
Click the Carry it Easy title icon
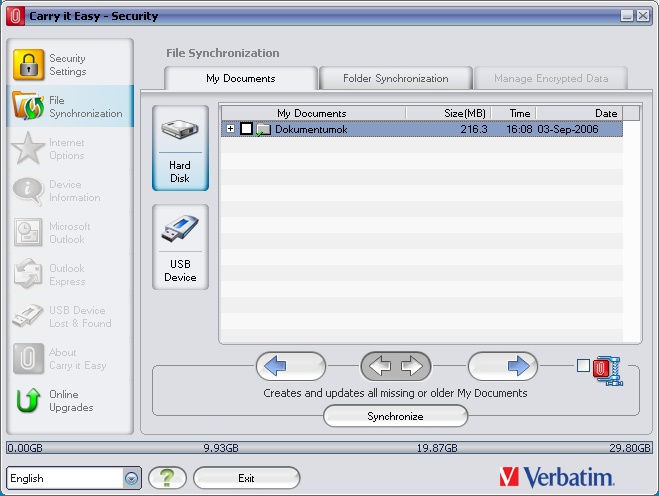[x=15, y=16]
